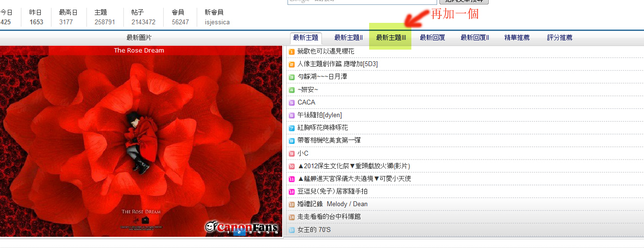Open the thread 人像主題創作篇 應增加[5D3]
This screenshot has width=644, height=248.
(x=338, y=64)
